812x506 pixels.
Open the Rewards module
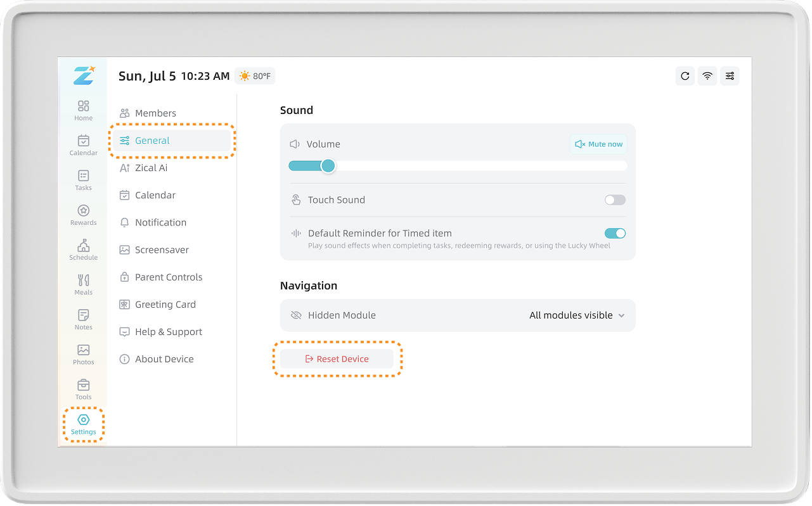(x=83, y=215)
